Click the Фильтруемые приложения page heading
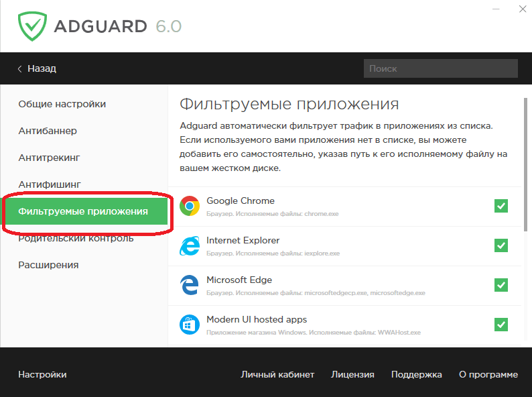Viewport: 532px width, 397px height. tap(289, 104)
